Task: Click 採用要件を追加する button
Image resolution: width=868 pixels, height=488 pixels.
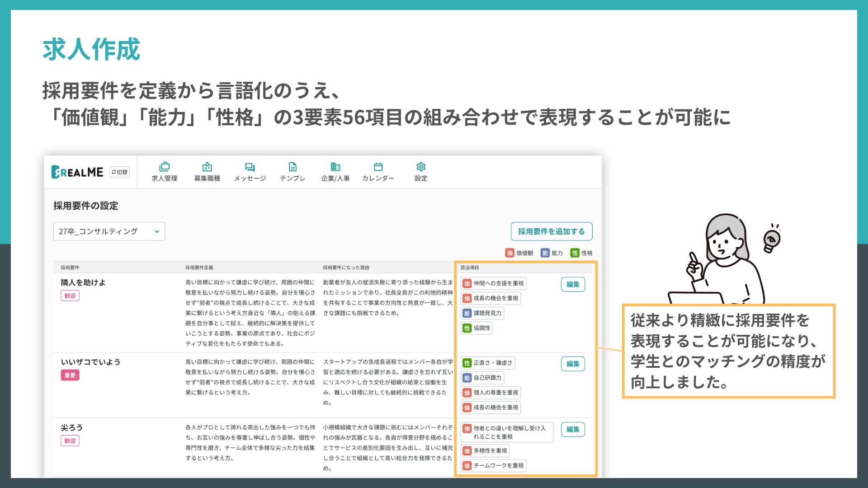Action: click(551, 231)
